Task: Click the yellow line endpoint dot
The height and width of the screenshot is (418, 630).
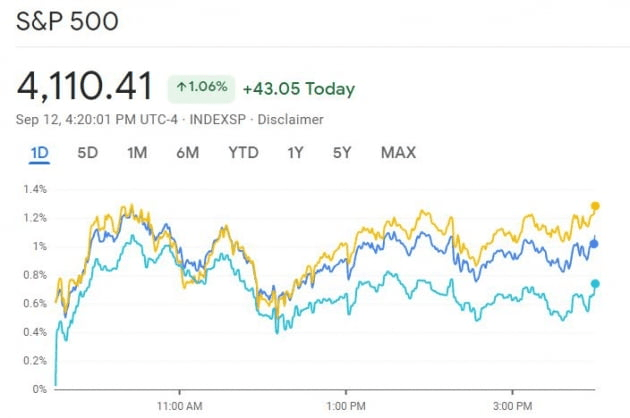Action: [x=595, y=206]
